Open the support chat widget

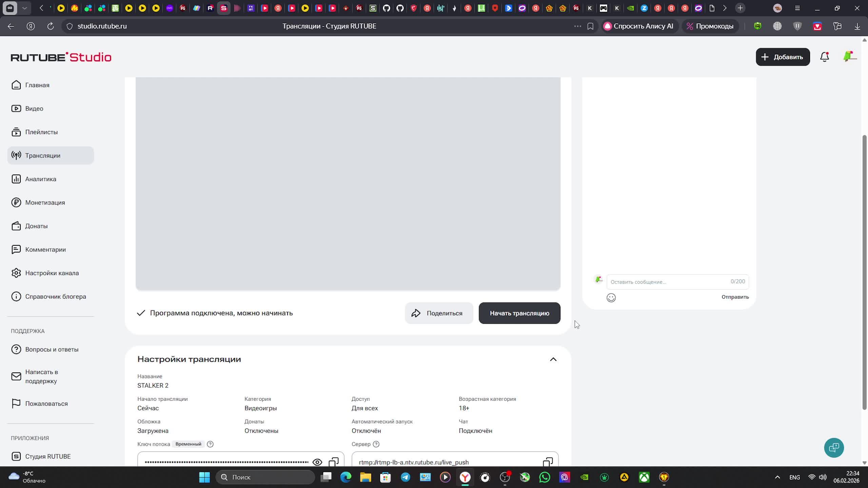point(834,448)
